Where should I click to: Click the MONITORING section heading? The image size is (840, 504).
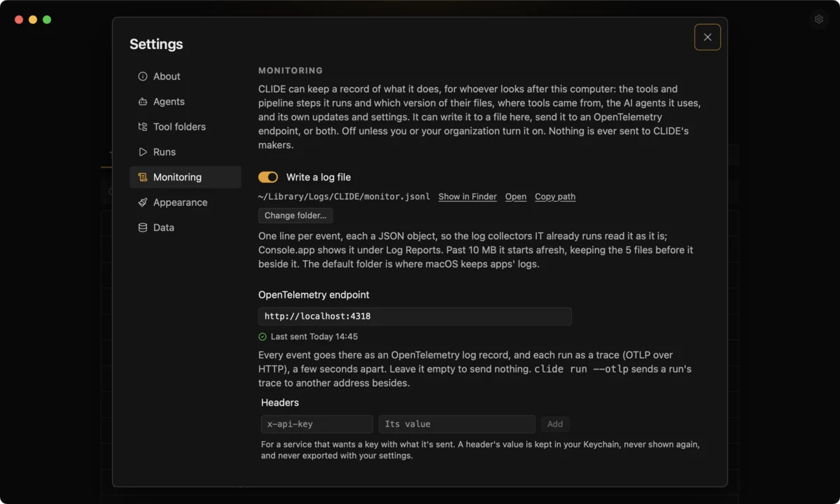pyautogui.click(x=290, y=71)
